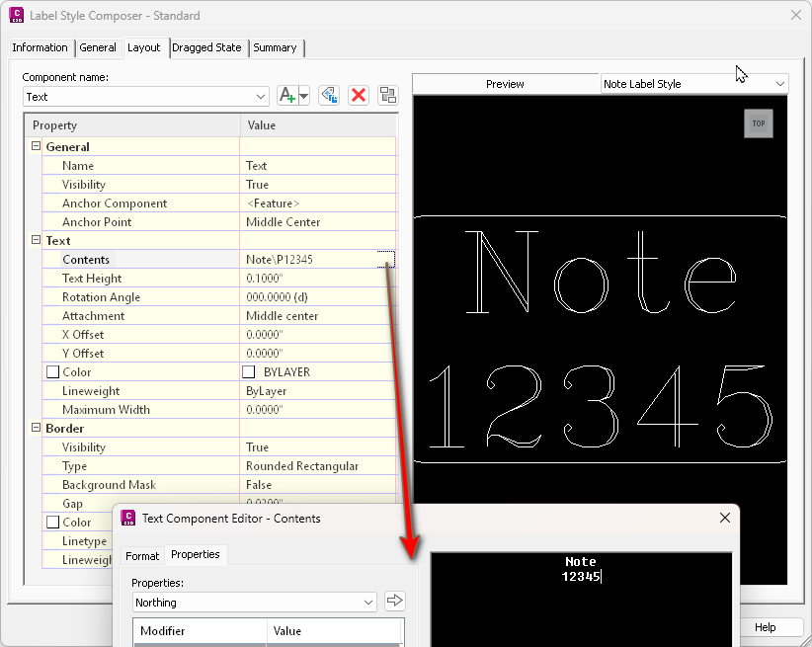Click the create text component icon
This screenshot has height=647, width=812.
pos(287,96)
